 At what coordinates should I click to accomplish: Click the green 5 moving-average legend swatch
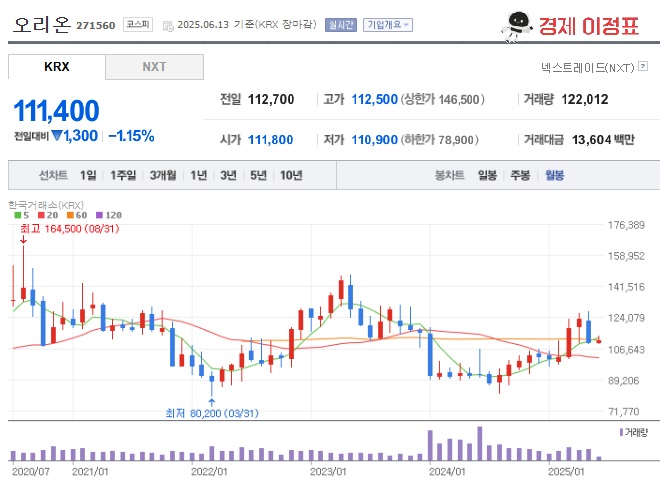pos(18,215)
